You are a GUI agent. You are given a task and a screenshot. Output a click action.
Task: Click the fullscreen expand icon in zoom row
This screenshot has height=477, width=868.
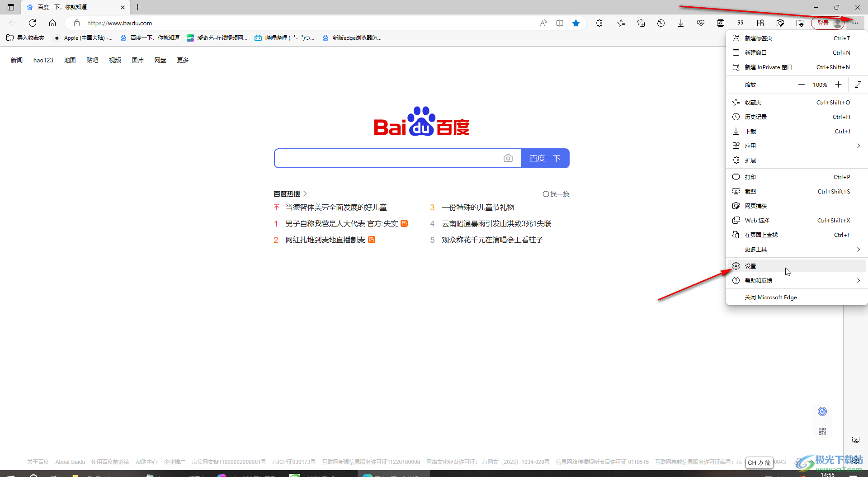pos(858,85)
